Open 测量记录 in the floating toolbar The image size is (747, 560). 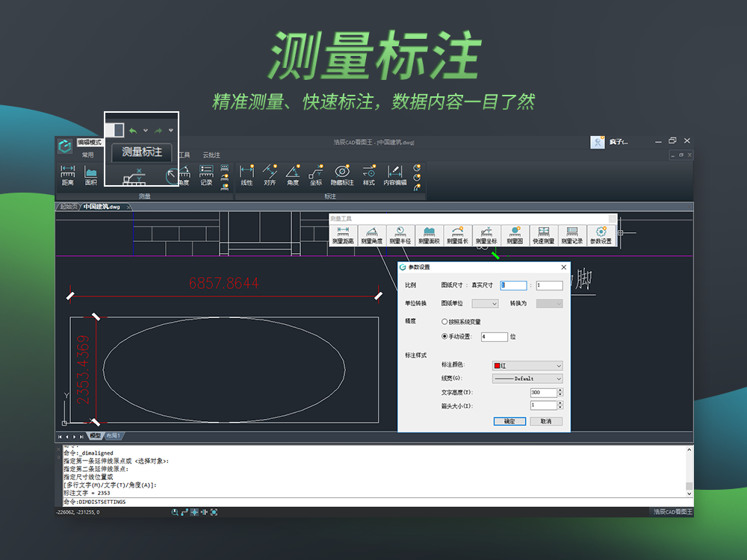[x=571, y=235]
